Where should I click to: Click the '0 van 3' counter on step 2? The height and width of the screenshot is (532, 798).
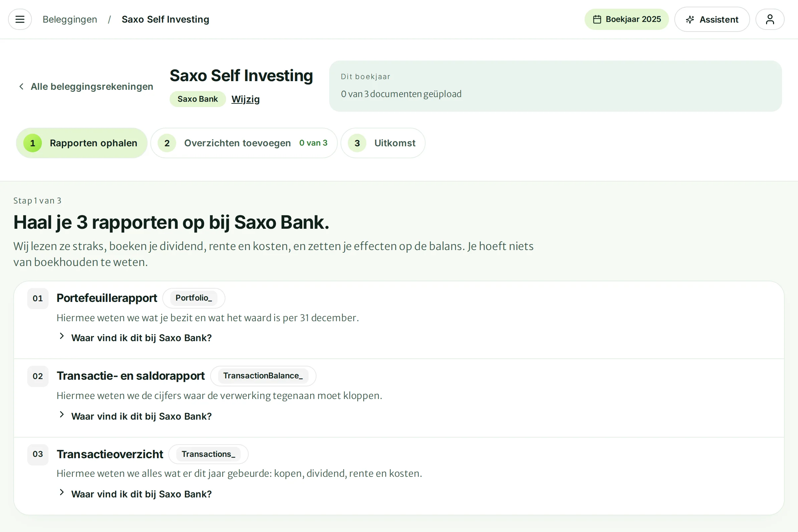click(313, 143)
